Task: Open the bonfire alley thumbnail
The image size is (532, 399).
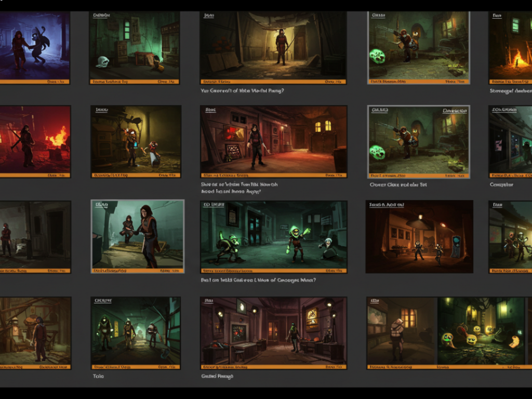Action: (510, 47)
